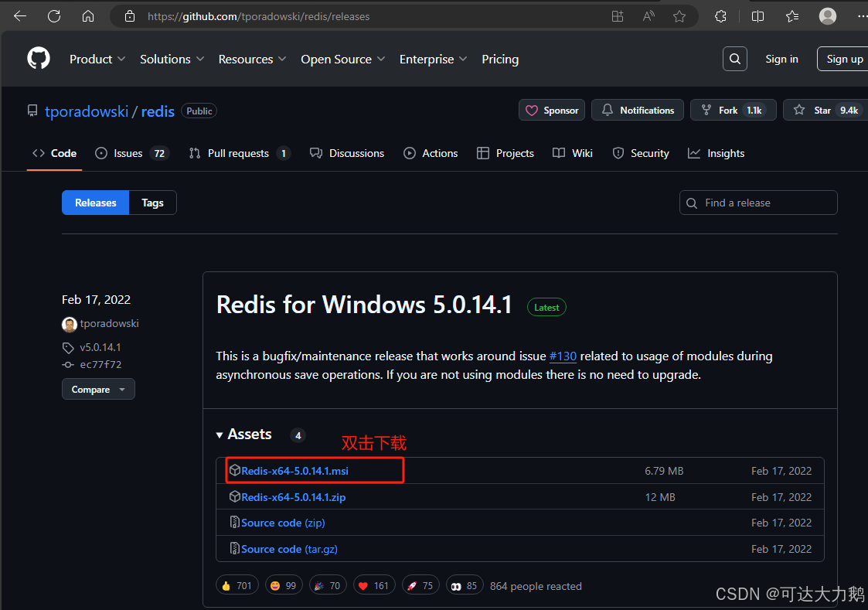The image size is (868, 610).
Task: Open commit ec77f72 via the commit icon
Action: pyautogui.click(x=67, y=364)
